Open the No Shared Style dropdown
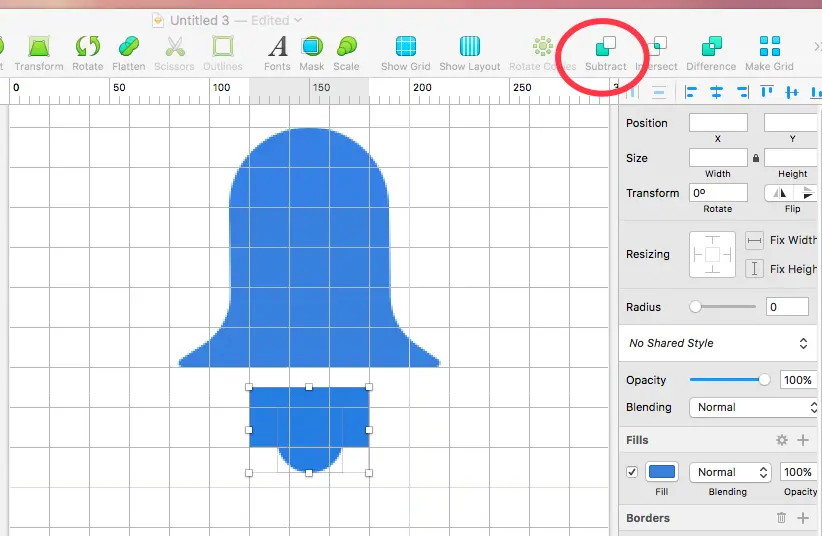The height and width of the screenshot is (536, 822). [x=718, y=343]
